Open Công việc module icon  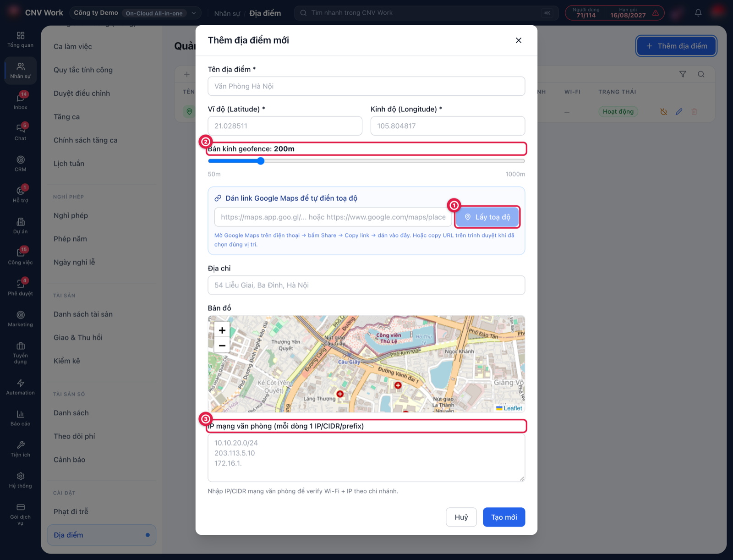20,257
